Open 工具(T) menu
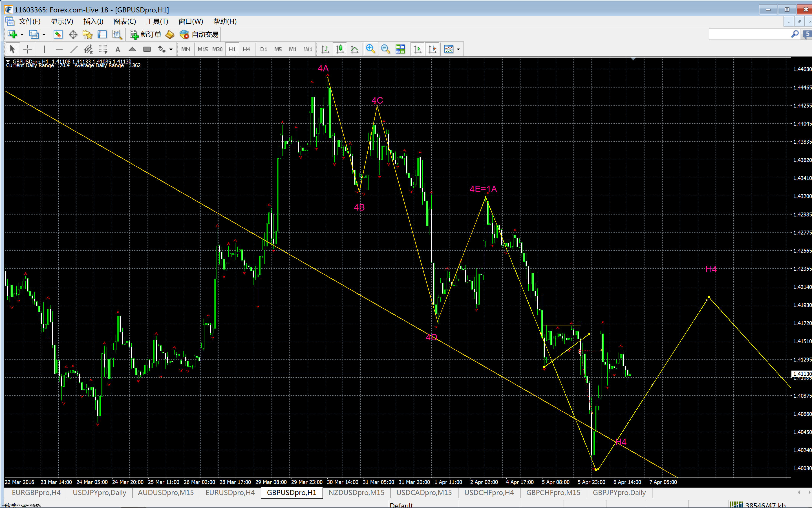Screen dimensions: 812x508 (x=157, y=21)
